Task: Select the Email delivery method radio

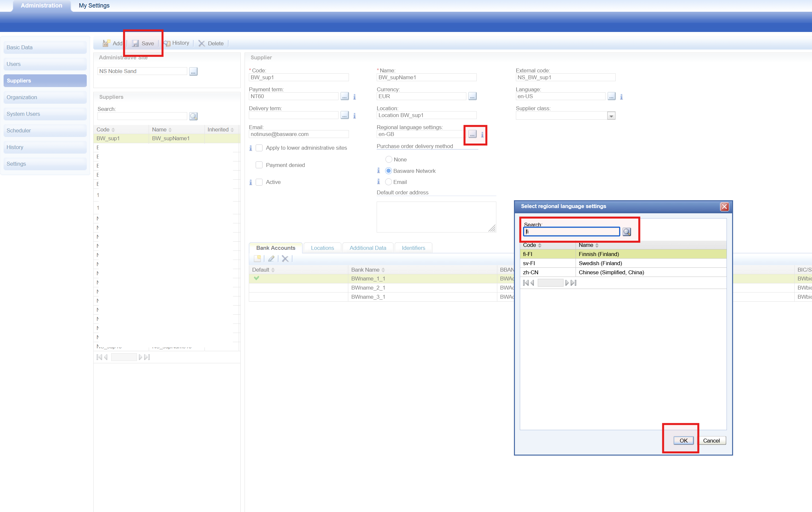Action: tap(388, 182)
